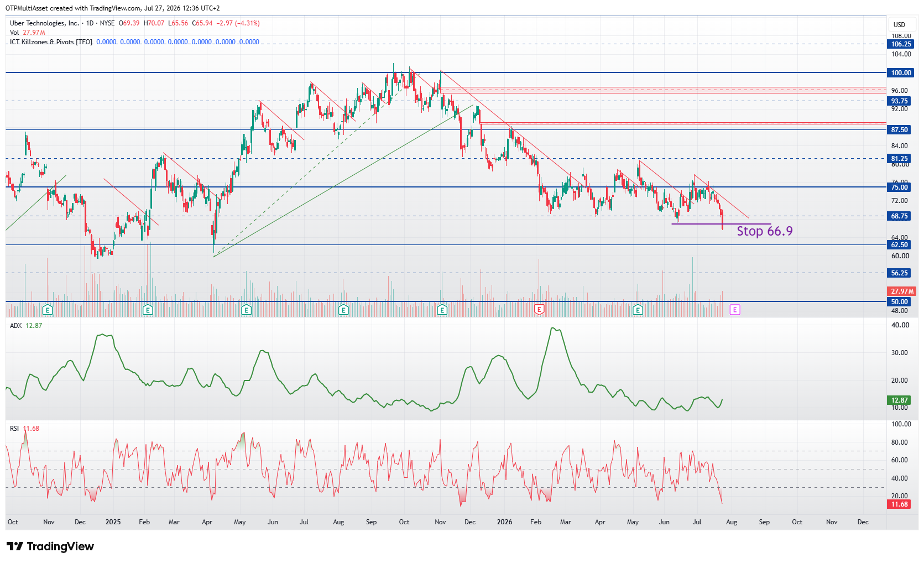The width and height of the screenshot is (924, 563).
Task: Click the green earnings marker near Nov 2025
Action: tap(442, 310)
